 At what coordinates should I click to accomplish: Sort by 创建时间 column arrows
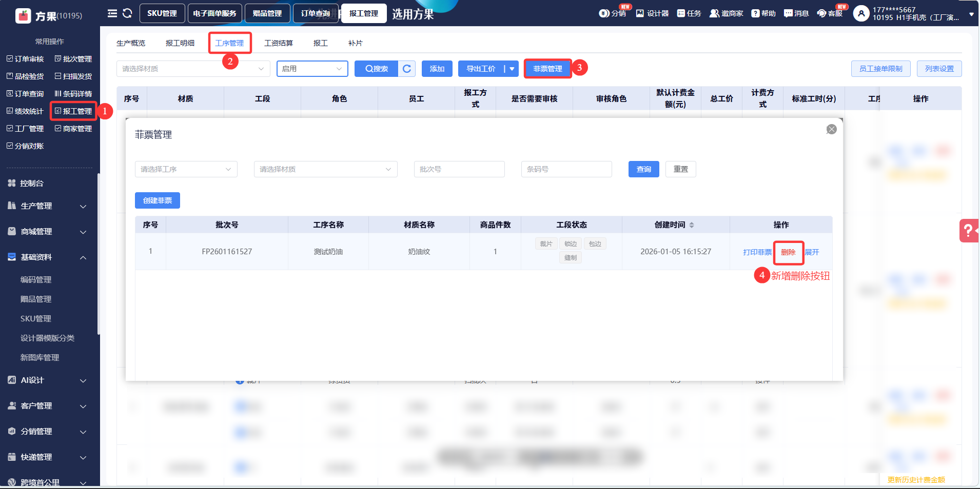[x=692, y=225]
